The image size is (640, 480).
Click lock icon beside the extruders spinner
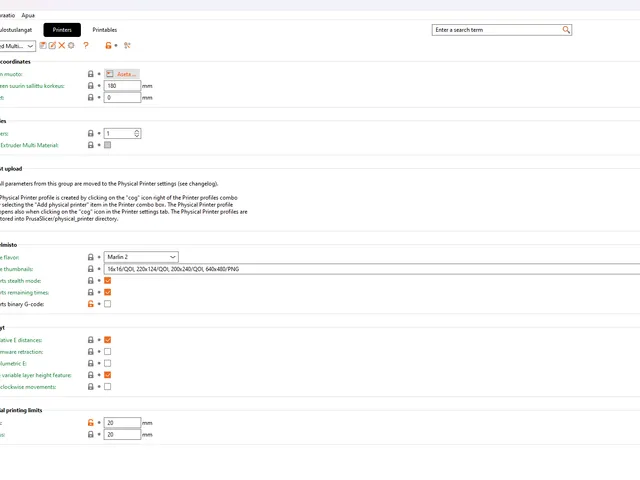[x=91, y=133]
